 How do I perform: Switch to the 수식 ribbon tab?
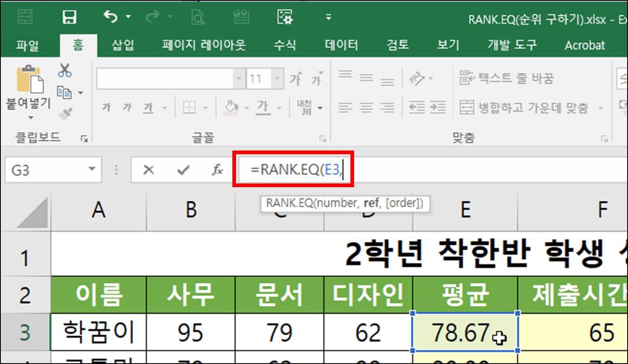pos(285,45)
